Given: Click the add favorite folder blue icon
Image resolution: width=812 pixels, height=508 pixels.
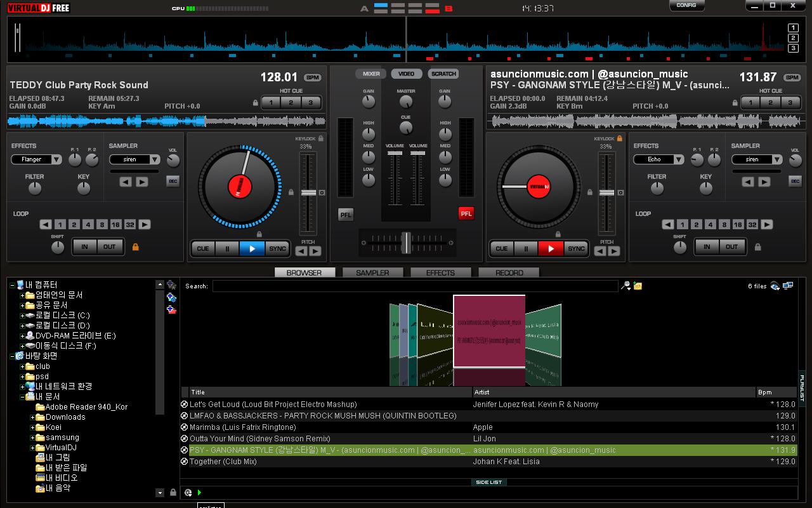Looking at the screenshot, I should point(171,297).
